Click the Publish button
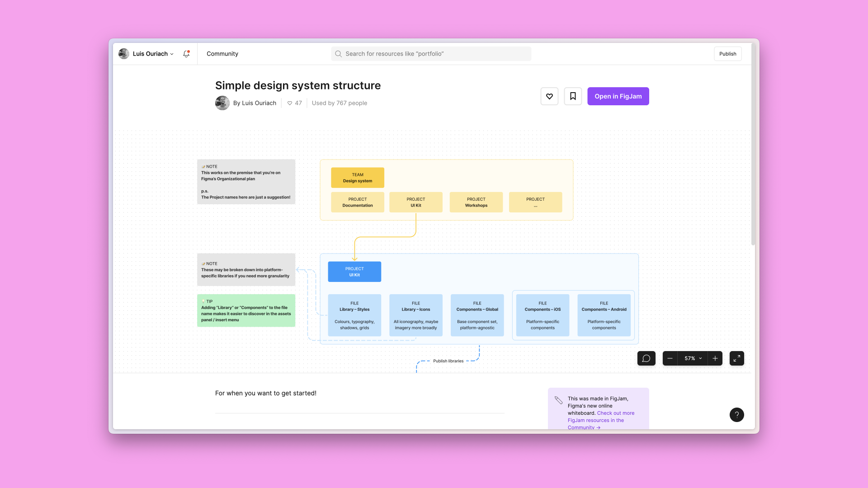868x488 pixels. click(727, 53)
